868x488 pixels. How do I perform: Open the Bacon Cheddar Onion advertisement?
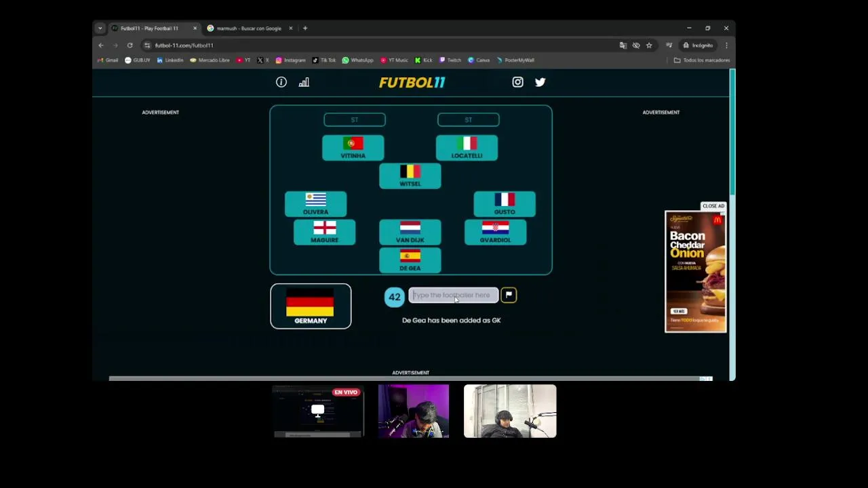(695, 272)
